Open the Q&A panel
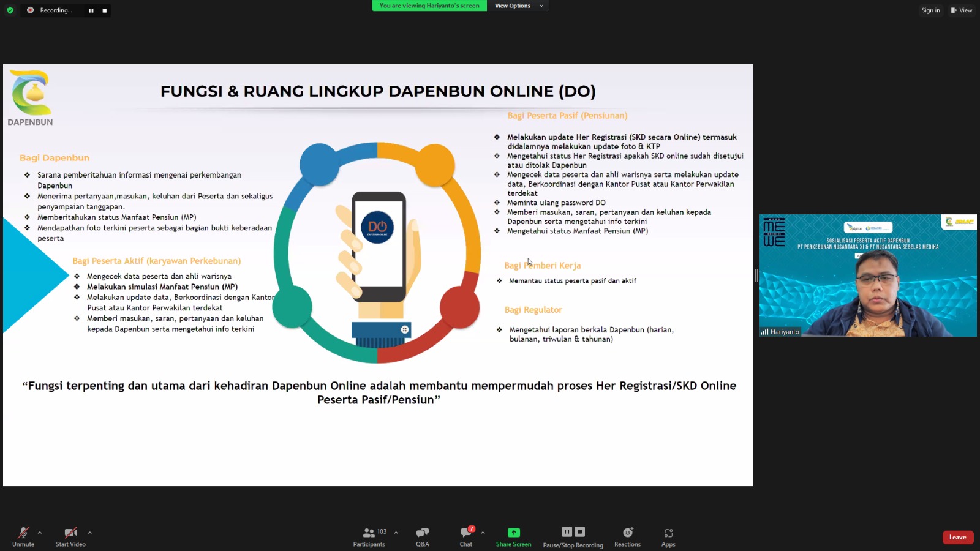The height and width of the screenshot is (551, 980). (423, 536)
